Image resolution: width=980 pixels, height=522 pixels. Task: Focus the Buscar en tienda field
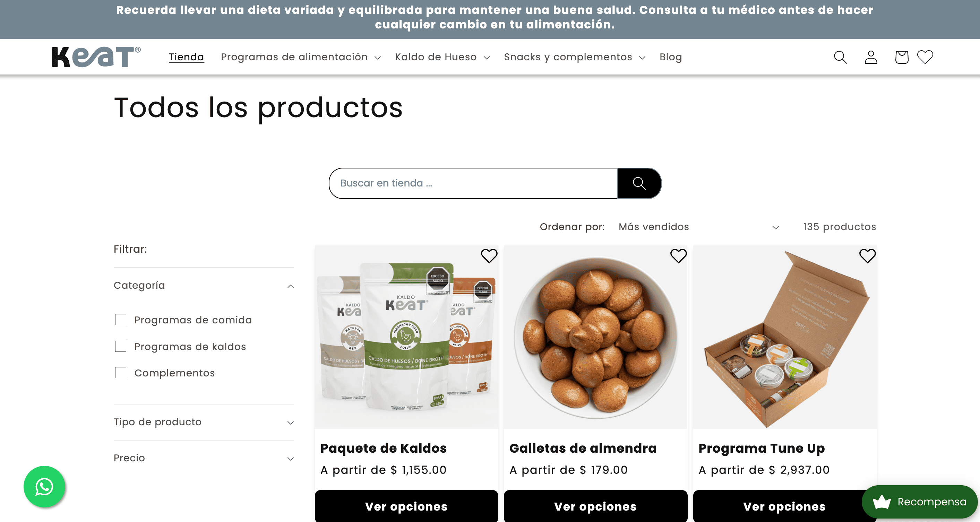pos(473,183)
